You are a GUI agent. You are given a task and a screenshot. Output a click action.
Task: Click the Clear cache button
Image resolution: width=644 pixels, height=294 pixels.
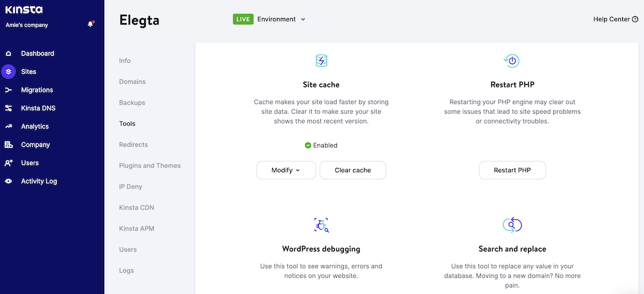[353, 170]
